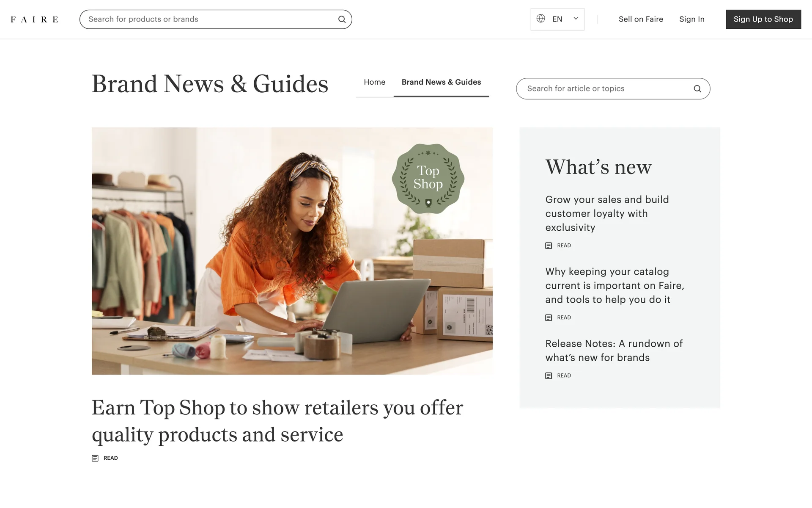Click READ icon under catalog current article
The width and height of the screenshot is (812, 508).
click(x=549, y=317)
